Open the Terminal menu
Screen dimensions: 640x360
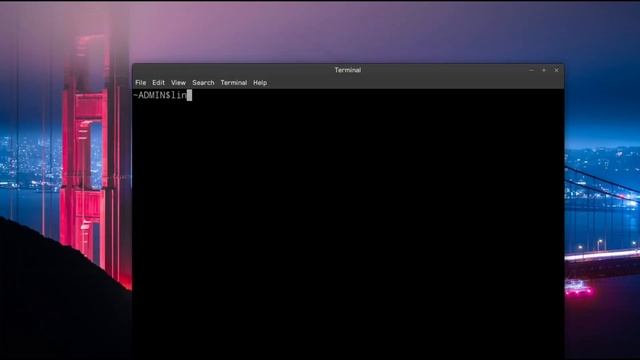234,82
